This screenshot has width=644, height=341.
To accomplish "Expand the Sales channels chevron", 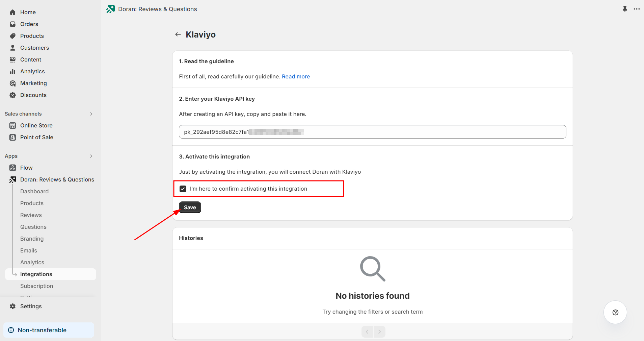I will point(91,114).
